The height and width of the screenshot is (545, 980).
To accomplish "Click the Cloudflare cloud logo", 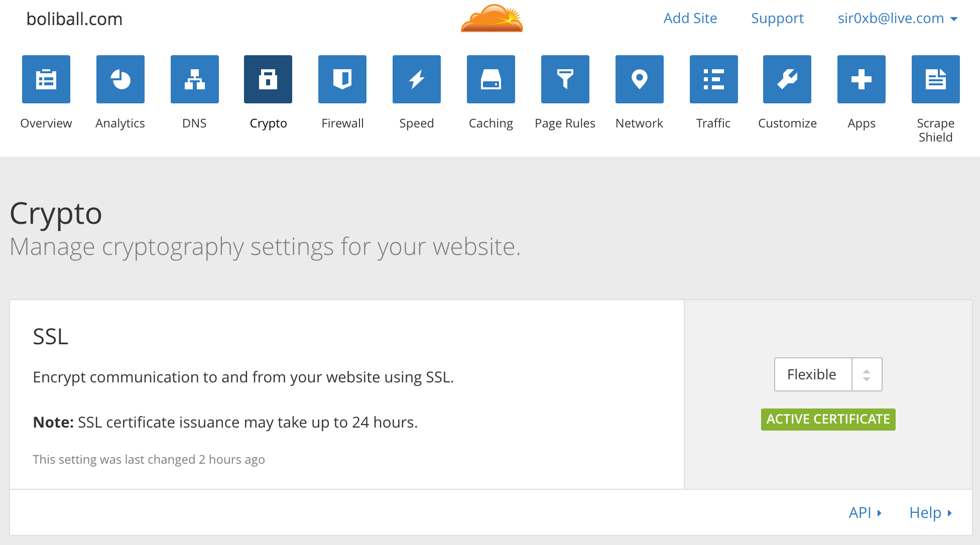I will 492,18.
